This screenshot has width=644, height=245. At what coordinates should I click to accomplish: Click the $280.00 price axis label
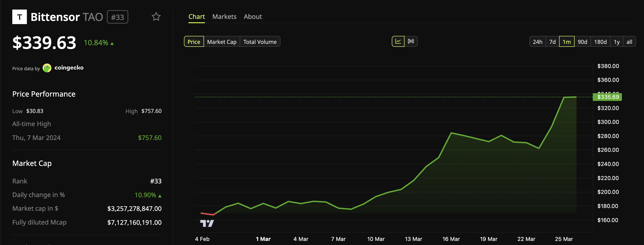[x=608, y=136]
